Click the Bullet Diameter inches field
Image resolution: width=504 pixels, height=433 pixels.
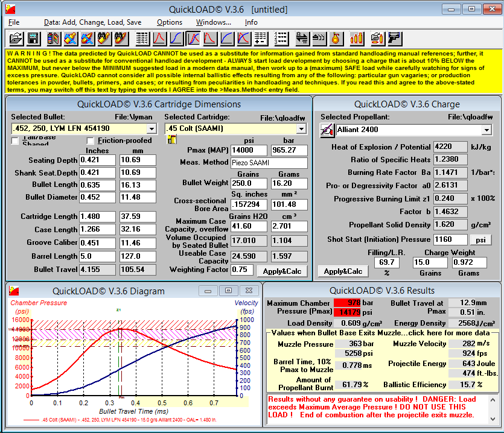pos(97,197)
